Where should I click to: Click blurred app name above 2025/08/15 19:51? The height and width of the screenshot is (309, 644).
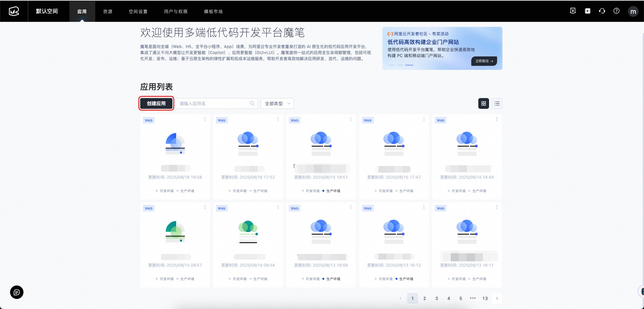coord(321,168)
